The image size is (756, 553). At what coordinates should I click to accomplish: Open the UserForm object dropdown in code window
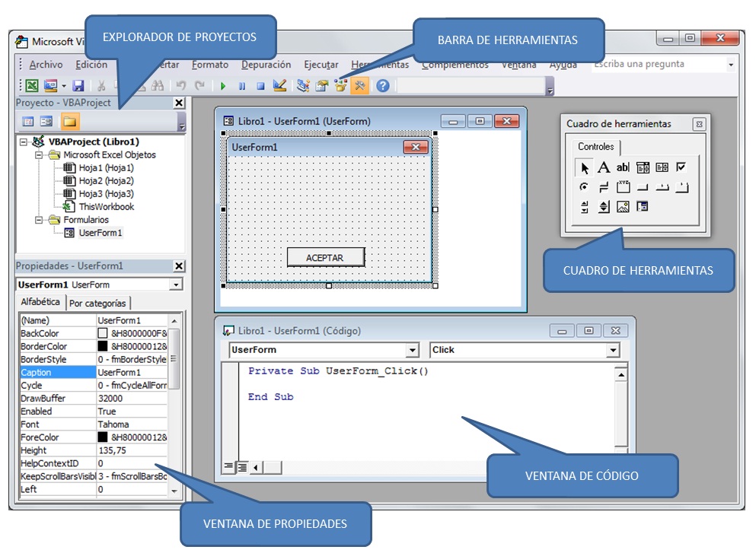412,350
